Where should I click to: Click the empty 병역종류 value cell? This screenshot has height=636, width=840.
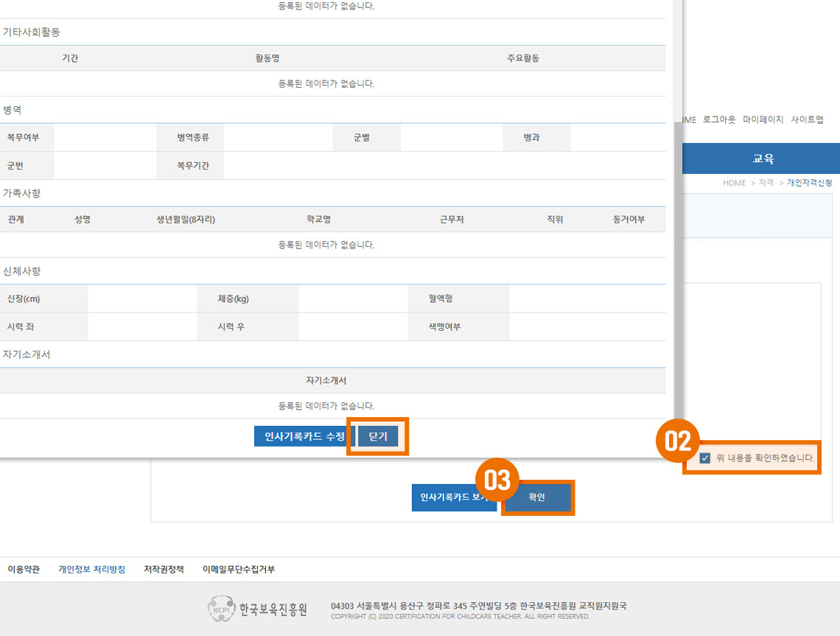(277, 138)
